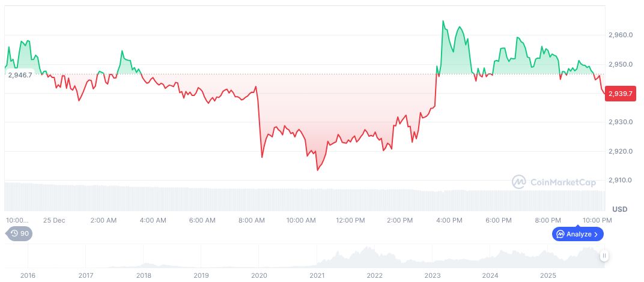644x282 pixels.
Task: Select 2023 on the bottom year timeline
Action: (433, 275)
